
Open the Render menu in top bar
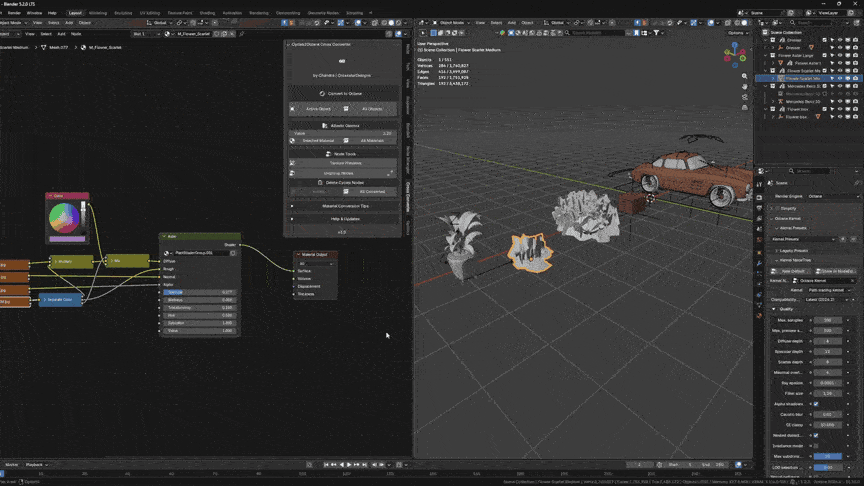point(14,13)
